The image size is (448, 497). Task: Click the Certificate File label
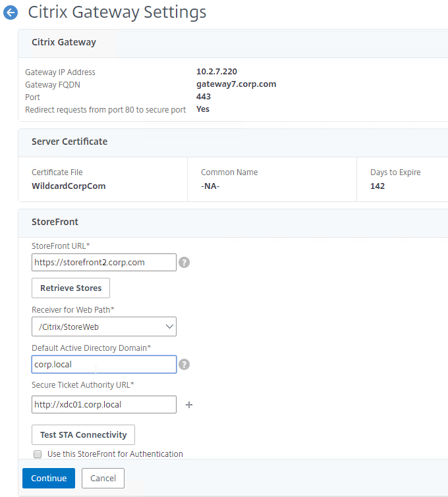click(57, 172)
